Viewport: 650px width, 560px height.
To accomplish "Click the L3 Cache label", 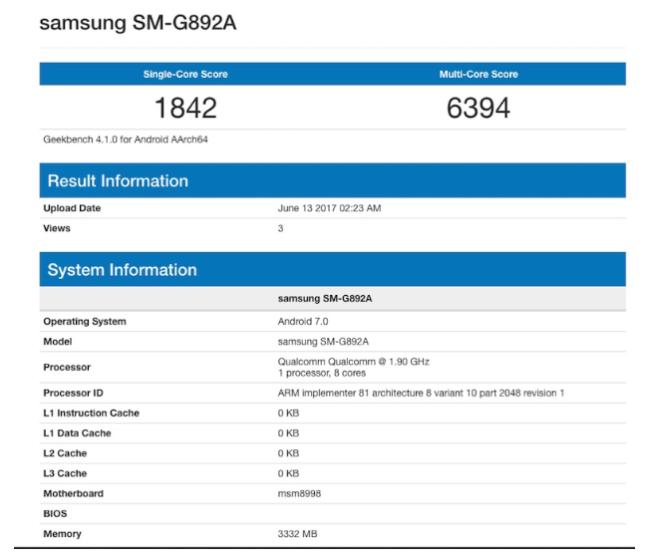I will coord(65,473).
